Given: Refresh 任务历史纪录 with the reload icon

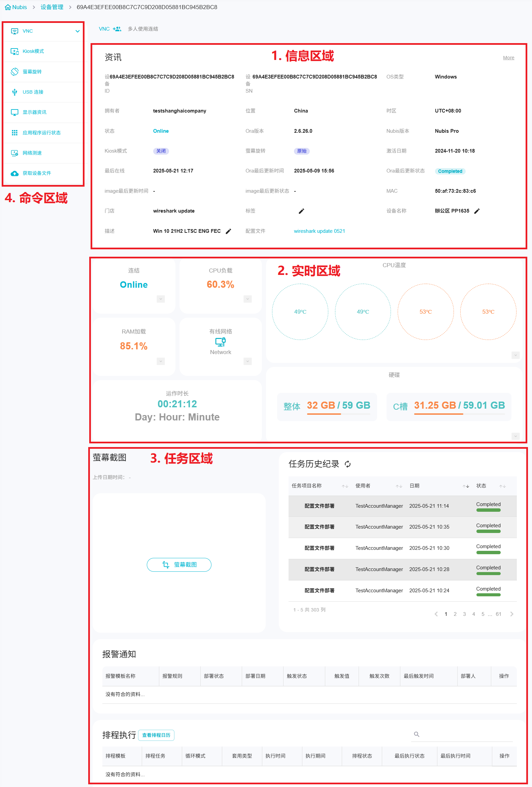Looking at the screenshot, I should [347, 464].
